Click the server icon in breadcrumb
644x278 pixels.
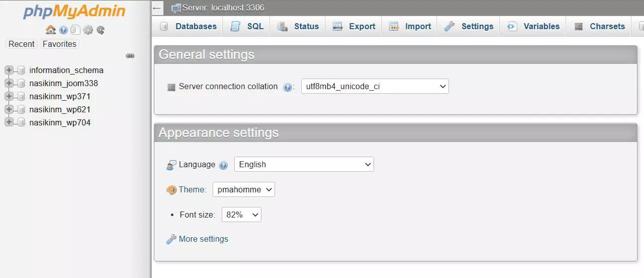coord(176,8)
